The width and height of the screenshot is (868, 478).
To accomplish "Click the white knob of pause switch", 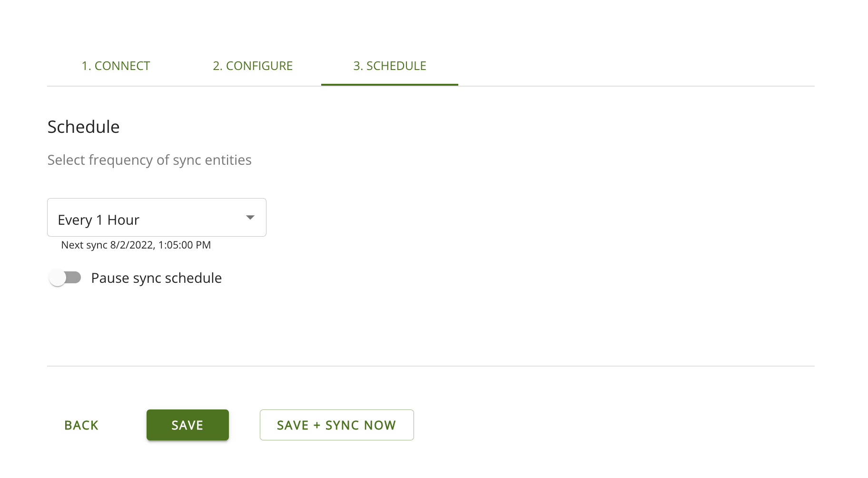I will (x=58, y=278).
